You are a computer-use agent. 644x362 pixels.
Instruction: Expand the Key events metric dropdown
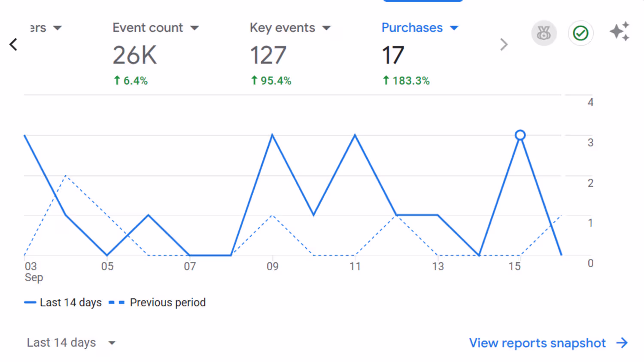coord(326,28)
